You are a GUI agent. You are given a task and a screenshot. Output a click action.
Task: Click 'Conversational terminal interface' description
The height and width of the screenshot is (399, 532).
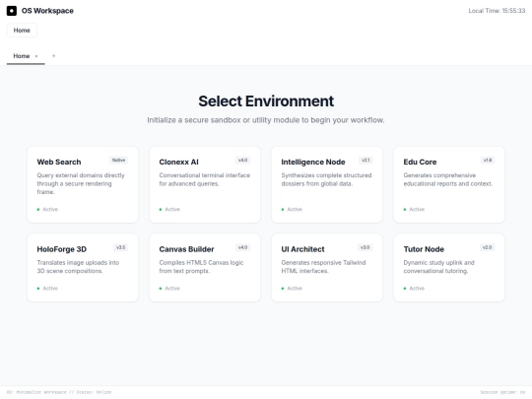pos(205,179)
